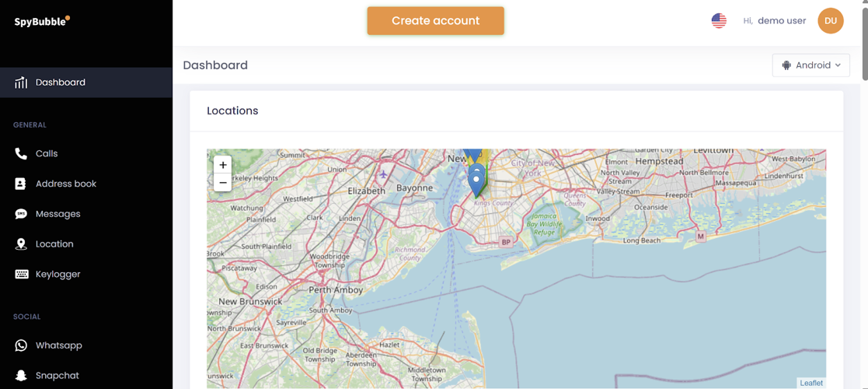Open the DU user avatar menu
The width and height of the screenshot is (868, 389).
(x=831, y=21)
